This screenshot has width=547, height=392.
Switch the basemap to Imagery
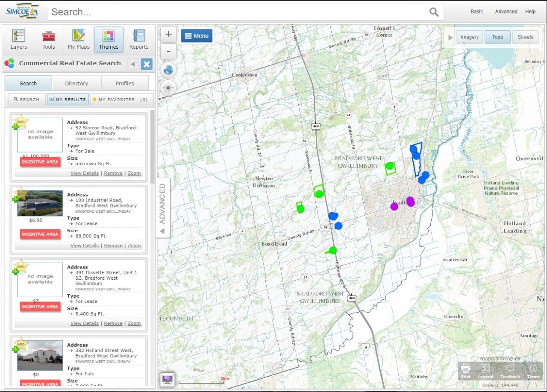pyautogui.click(x=469, y=37)
